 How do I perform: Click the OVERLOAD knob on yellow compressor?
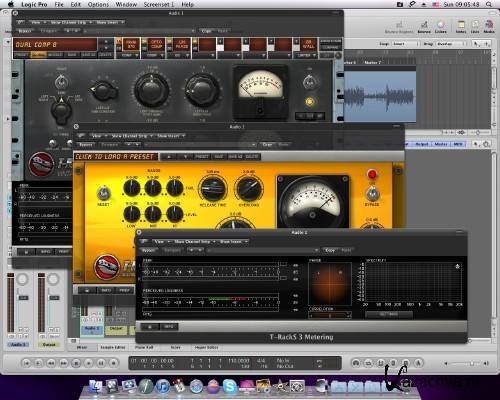click(x=249, y=188)
